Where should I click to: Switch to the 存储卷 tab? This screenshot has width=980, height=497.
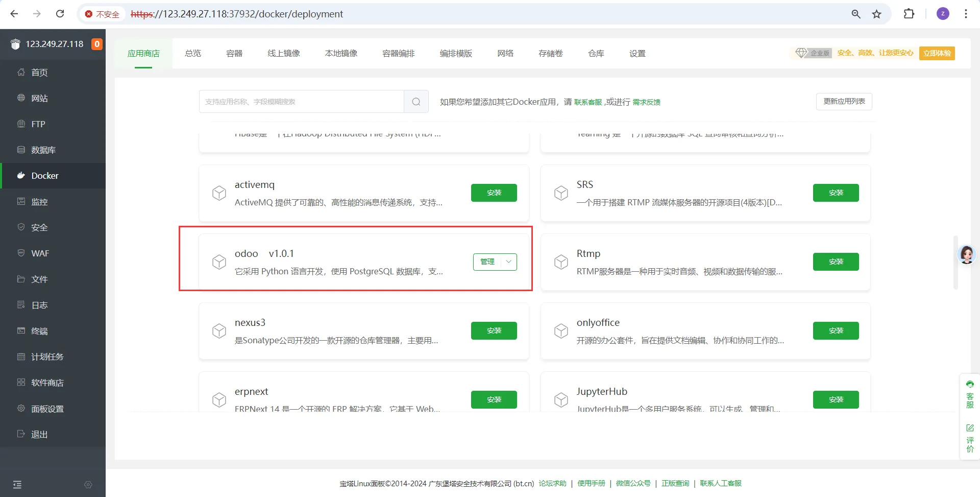551,53
